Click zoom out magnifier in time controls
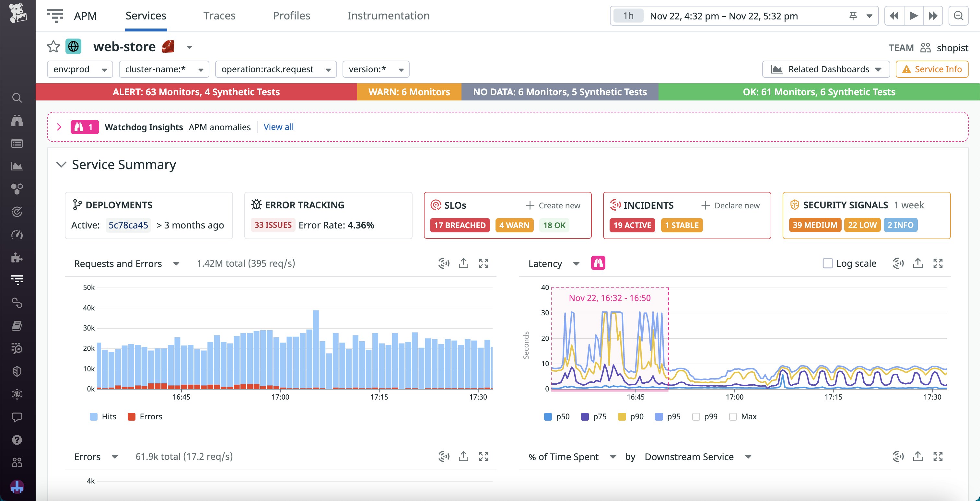 (x=958, y=16)
